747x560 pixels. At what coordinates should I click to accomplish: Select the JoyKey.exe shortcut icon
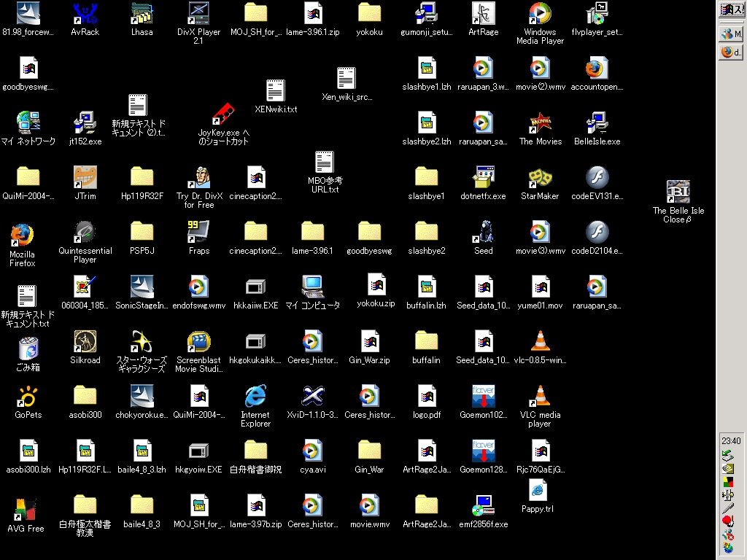coord(223,124)
